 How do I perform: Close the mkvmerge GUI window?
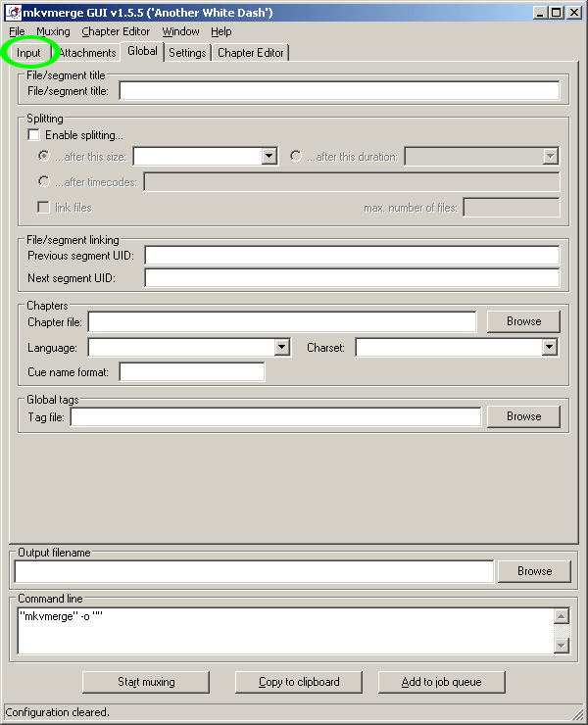pyautogui.click(x=574, y=13)
